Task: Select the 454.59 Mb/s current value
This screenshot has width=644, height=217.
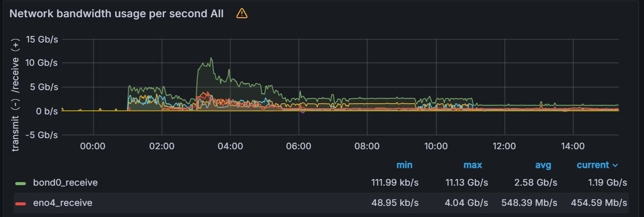Action: click(x=599, y=203)
